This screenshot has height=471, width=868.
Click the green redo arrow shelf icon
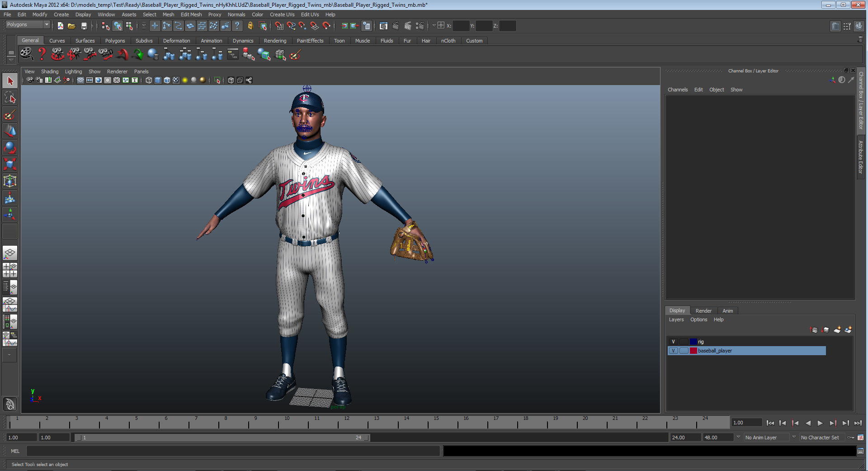pyautogui.click(x=138, y=55)
